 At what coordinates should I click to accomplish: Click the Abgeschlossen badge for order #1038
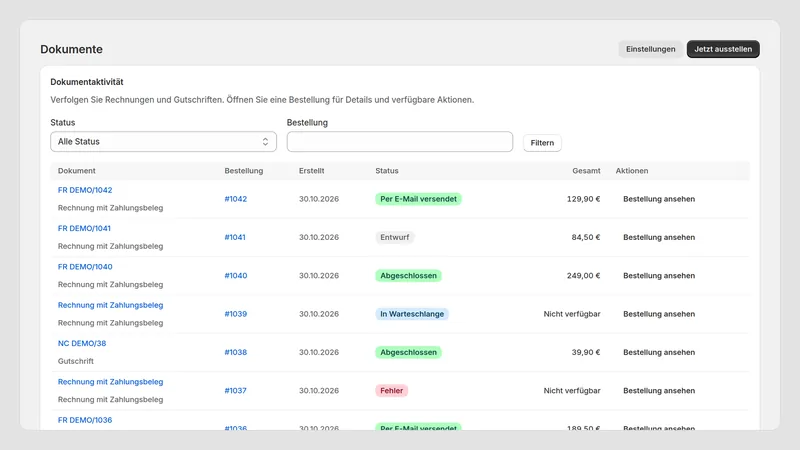click(x=408, y=352)
